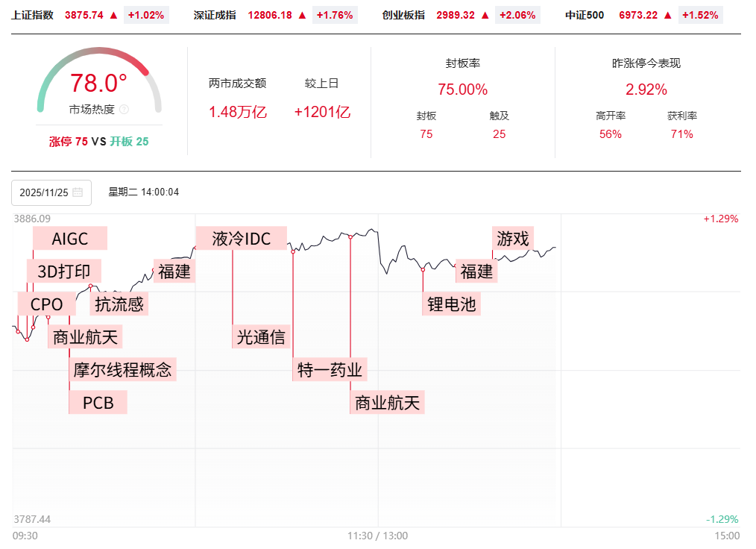
Task: Click the up triangle for 创业板指
Action: [x=485, y=15]
